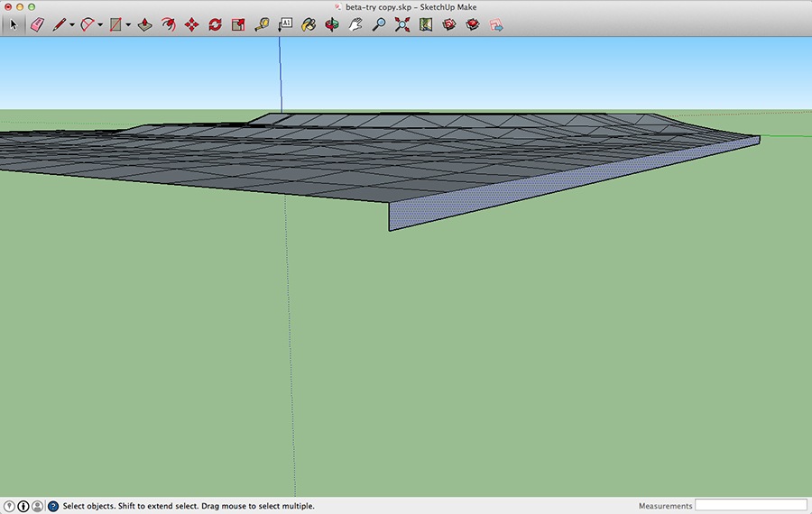Select the Orbit tool
The width and height of the screenshot is (812, 514).
pyautogui.click(x=332, y=24)
